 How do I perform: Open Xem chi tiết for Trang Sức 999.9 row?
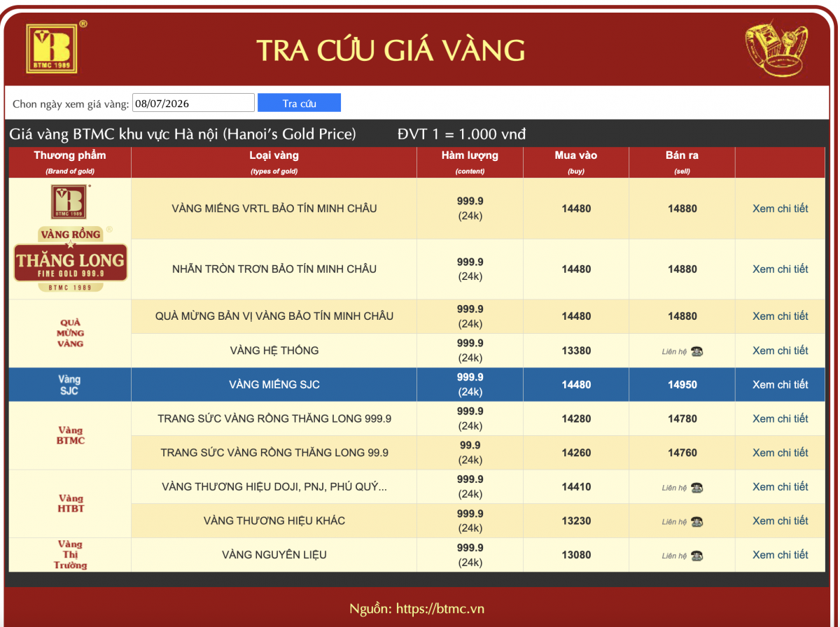(x=780, y=418)
